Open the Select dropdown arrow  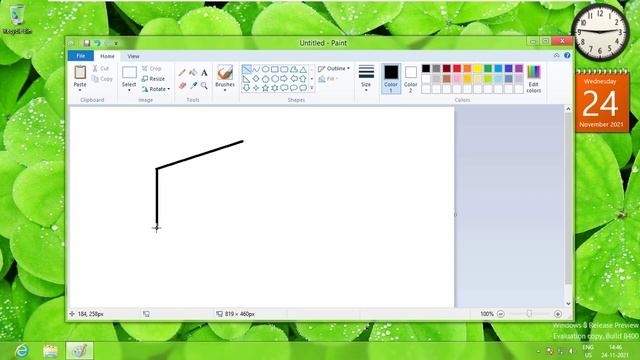coord(129,90)
